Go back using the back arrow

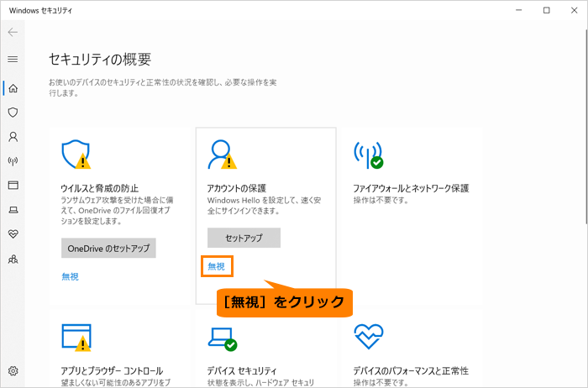[x=13, y=32]
